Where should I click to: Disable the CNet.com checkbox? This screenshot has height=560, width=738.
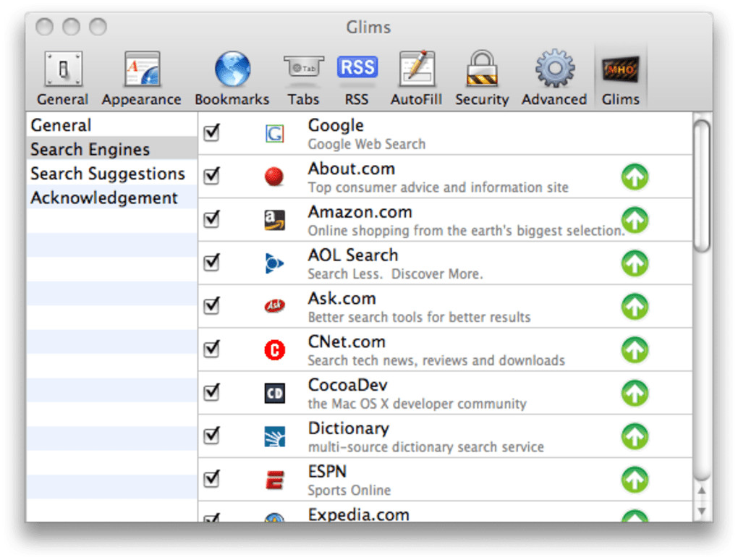212,349
